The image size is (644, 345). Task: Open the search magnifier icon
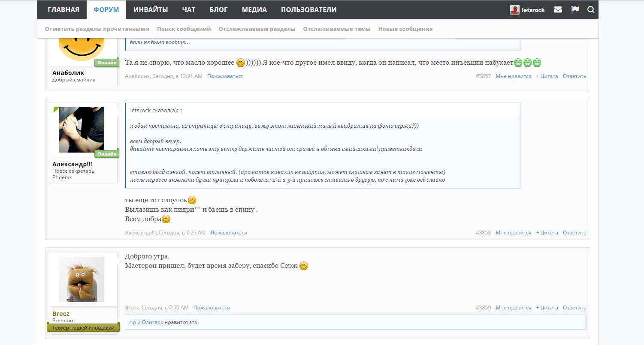[591, 9]
